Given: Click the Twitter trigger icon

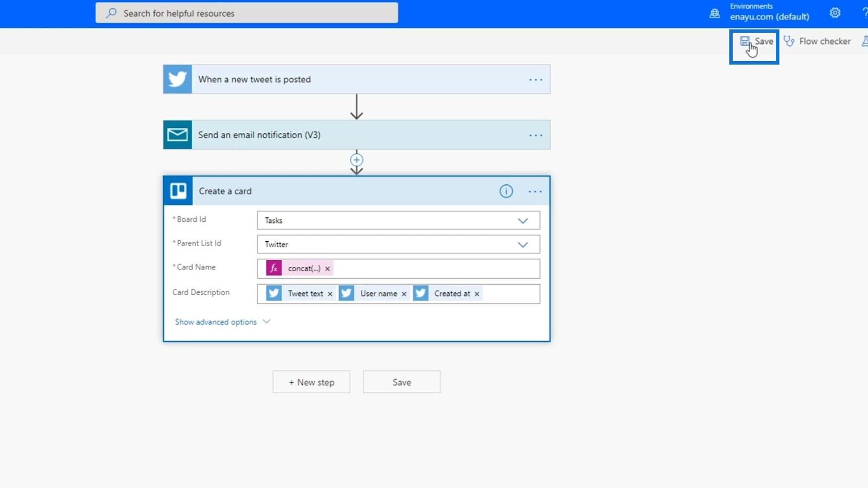Looking at the screenshot, I should (x=177, y=79).
